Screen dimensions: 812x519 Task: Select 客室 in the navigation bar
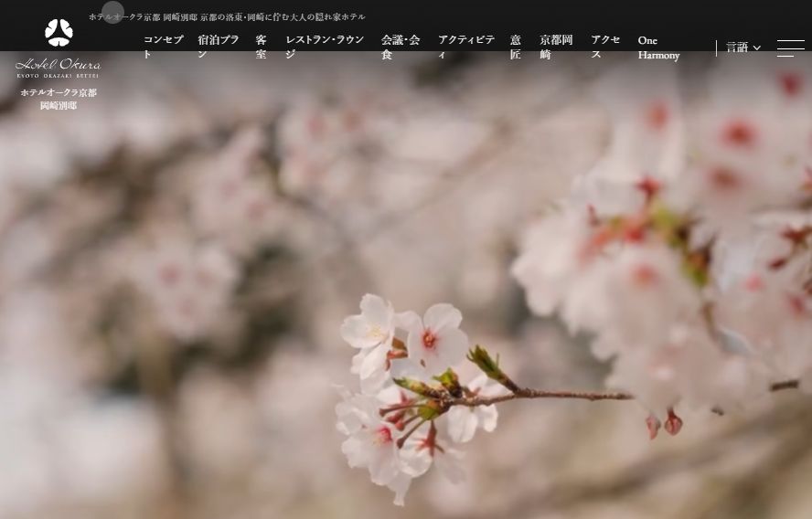click(262, 47)
